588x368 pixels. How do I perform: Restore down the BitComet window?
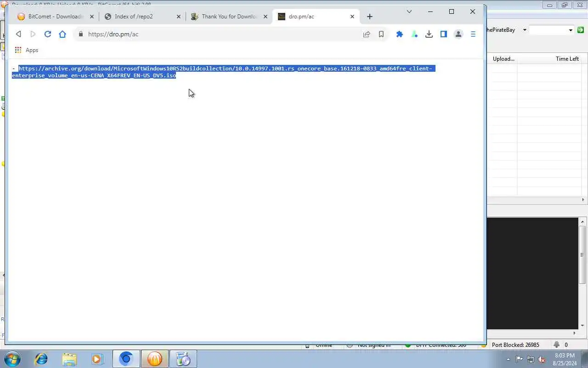564,5
